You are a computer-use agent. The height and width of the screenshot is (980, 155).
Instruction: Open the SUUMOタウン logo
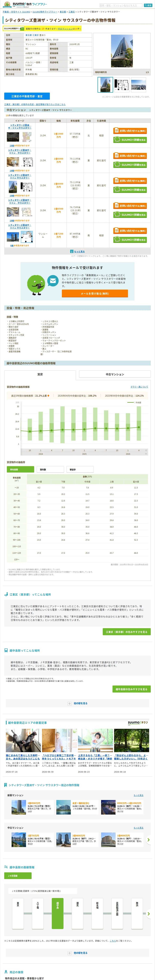[138, 722]
